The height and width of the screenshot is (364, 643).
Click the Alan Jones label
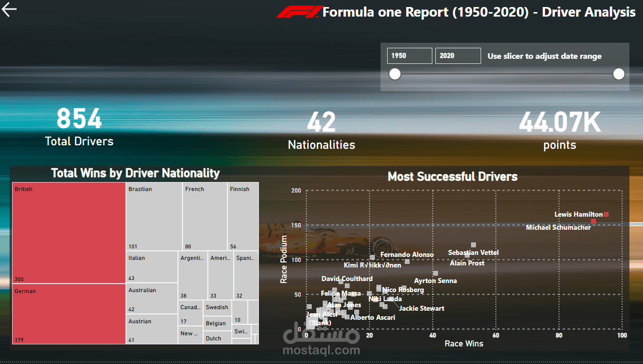pyautogui.click(x=344, y=305)
